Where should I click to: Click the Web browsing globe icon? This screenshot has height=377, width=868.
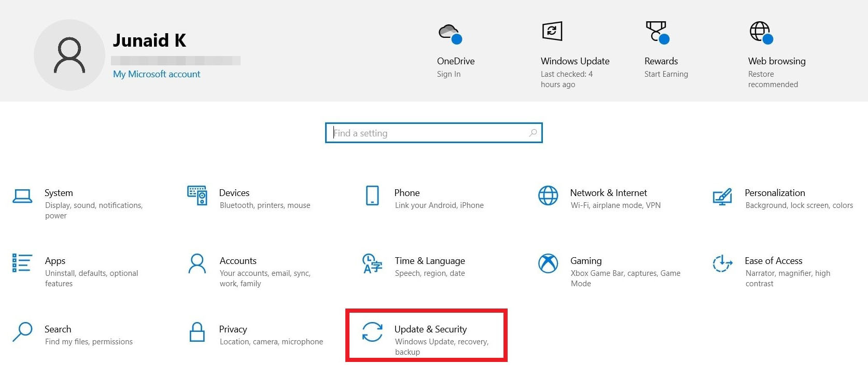tap(761, 33)
